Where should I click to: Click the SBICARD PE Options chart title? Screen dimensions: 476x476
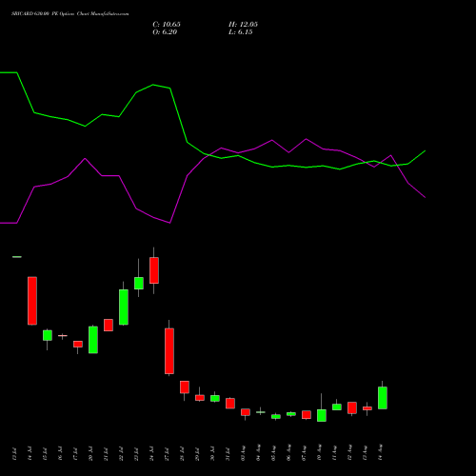[x=70, y=14]
